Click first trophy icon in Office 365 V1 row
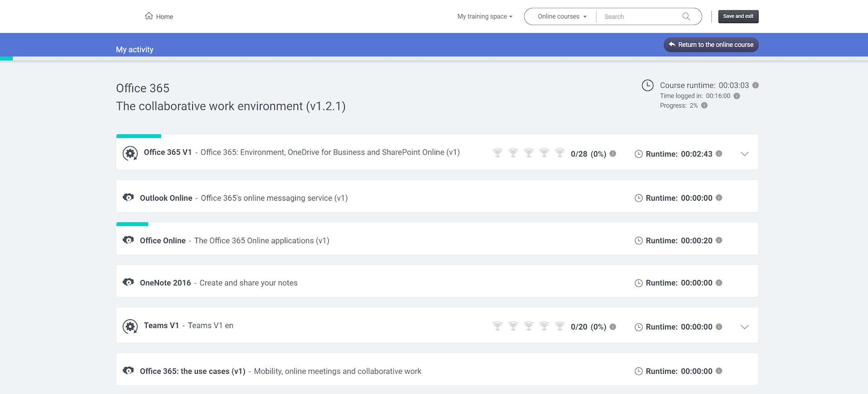This screenshot has width=868, height=394. tap(498, 153)
